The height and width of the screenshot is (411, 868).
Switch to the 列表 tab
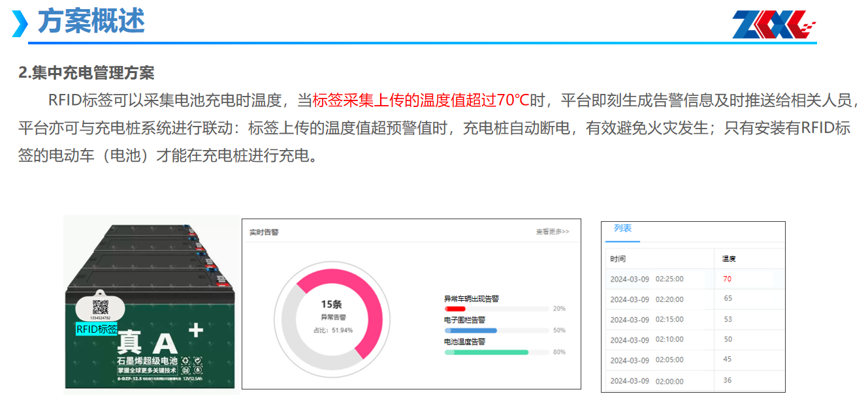pyautogui.click(x=622, y=228)
